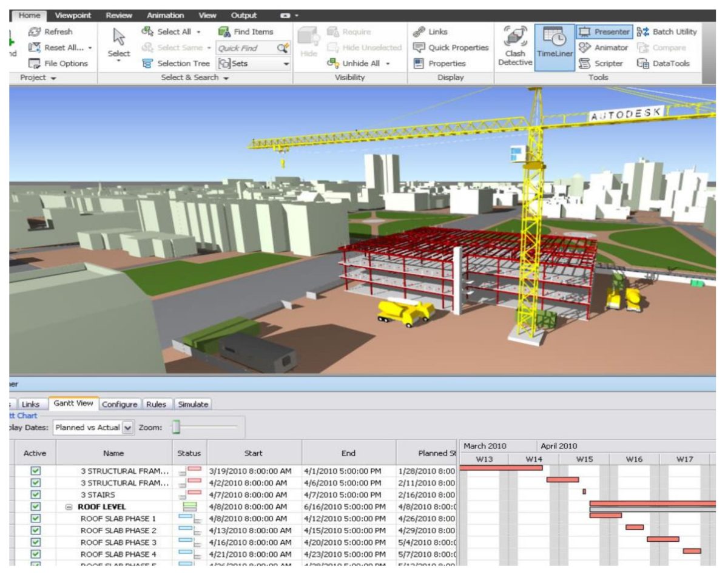Disable Active checkbox for ROOF SLAB PHASE 4
728x577 pixels.
tap(35, 554)
